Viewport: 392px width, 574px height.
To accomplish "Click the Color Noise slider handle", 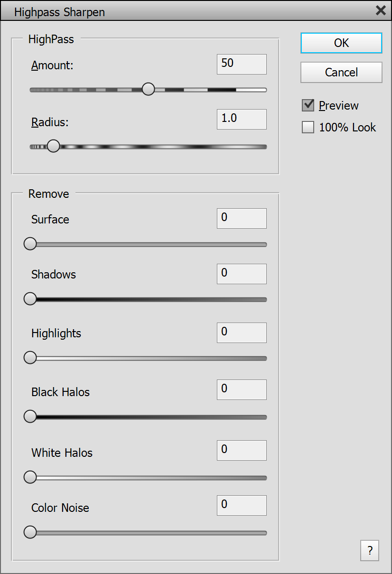I will pyautogui.click(x=30, y=532).
